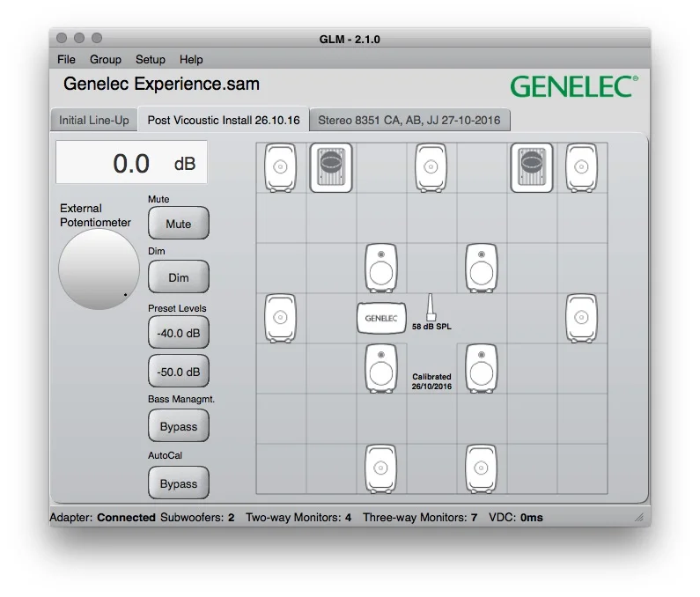The width and height of the screenshot is (700, 597).
Task: Click the window resize grip in corner
Action: coord(639,517)
